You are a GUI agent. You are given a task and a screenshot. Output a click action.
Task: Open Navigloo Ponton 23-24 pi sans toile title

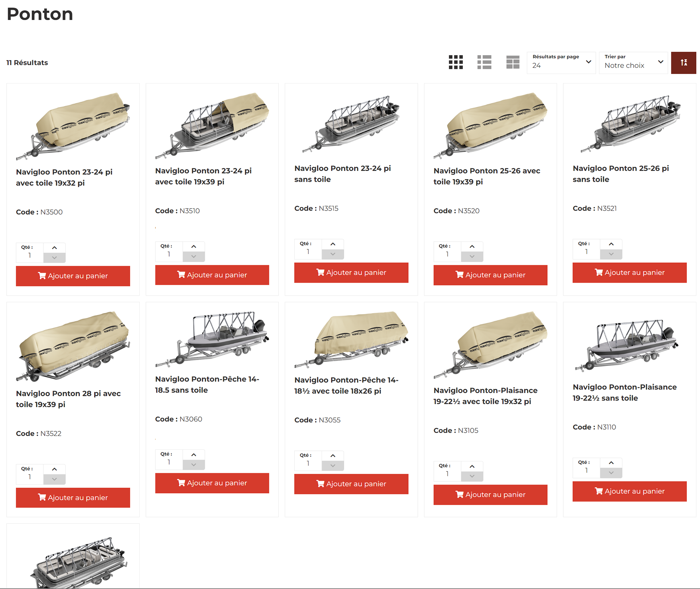coord(342,174)
